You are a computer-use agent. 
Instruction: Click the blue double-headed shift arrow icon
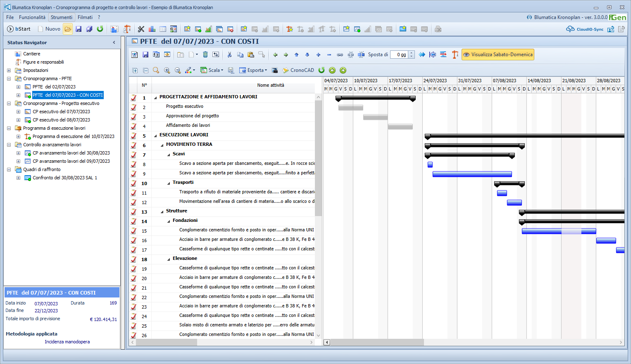pos(422,55)
